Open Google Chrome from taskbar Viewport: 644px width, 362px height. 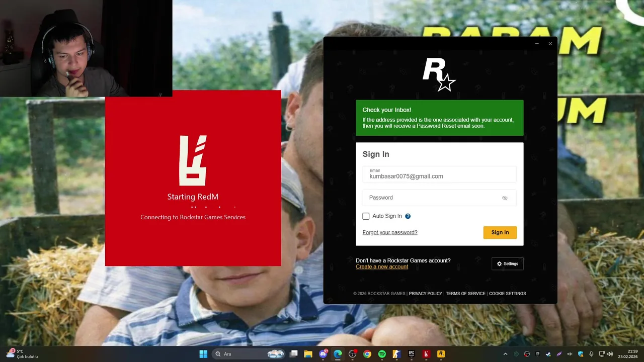367,354
